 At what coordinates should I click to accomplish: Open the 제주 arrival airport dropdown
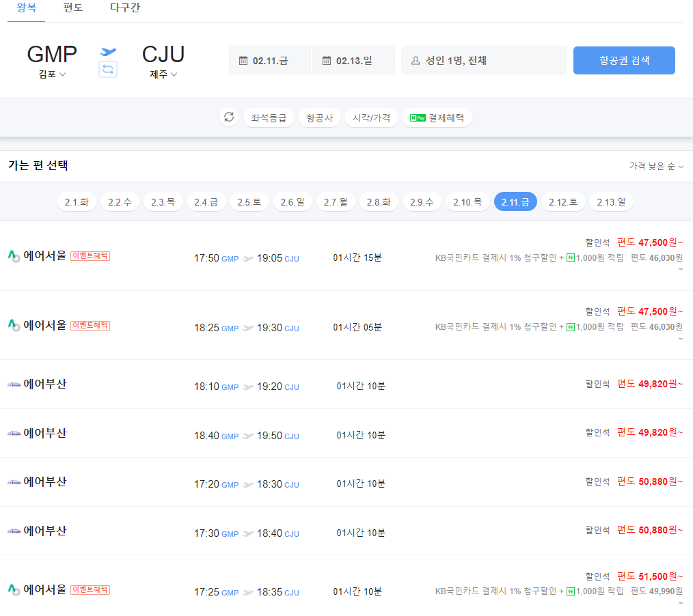[x=163, y=74]
